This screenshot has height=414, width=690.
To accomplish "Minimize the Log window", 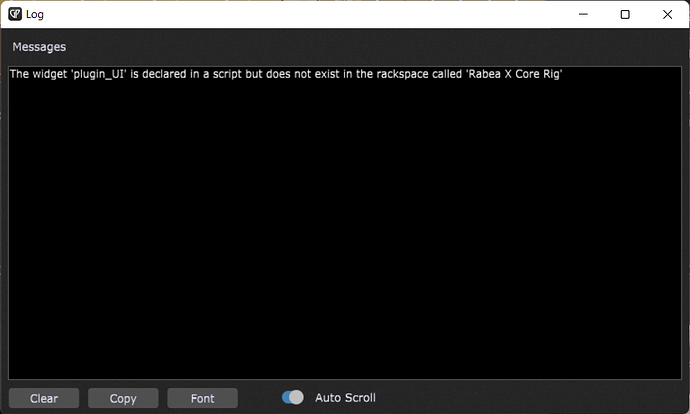I will click(583, 14).
